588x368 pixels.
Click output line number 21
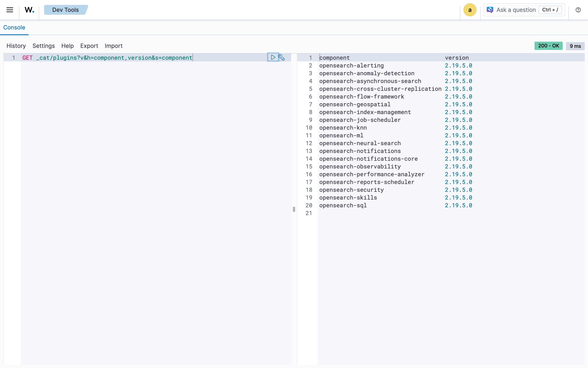(308, 213)
